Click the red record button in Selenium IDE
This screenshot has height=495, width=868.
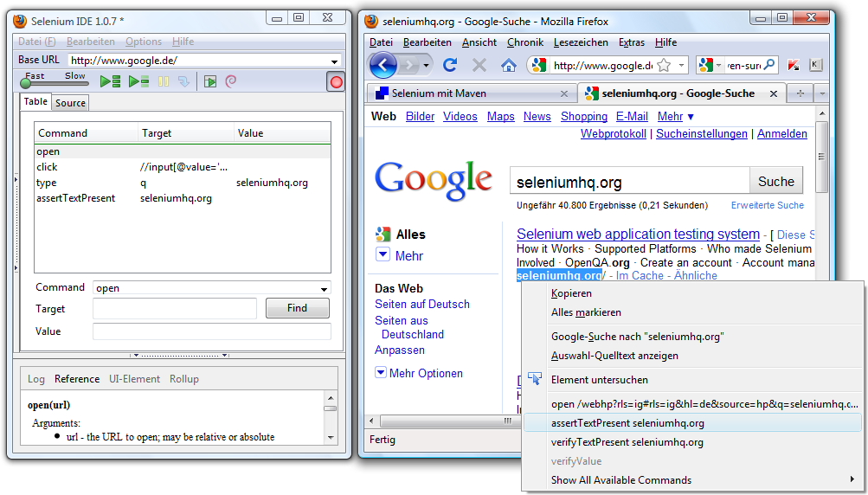(x=336, y=82)
